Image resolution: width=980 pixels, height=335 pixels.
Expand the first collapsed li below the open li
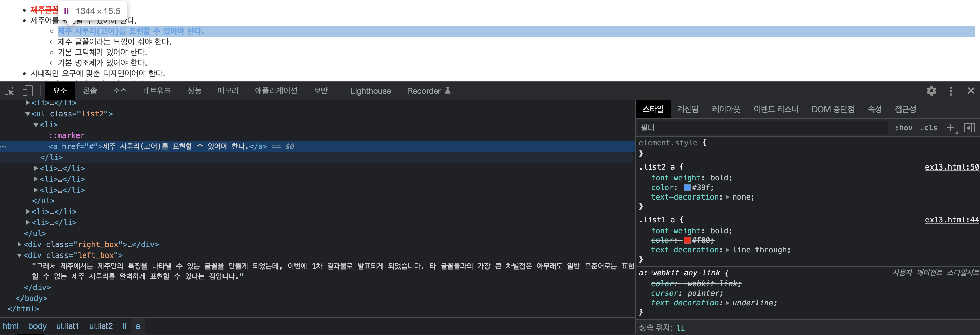click(x=36, y=168)
